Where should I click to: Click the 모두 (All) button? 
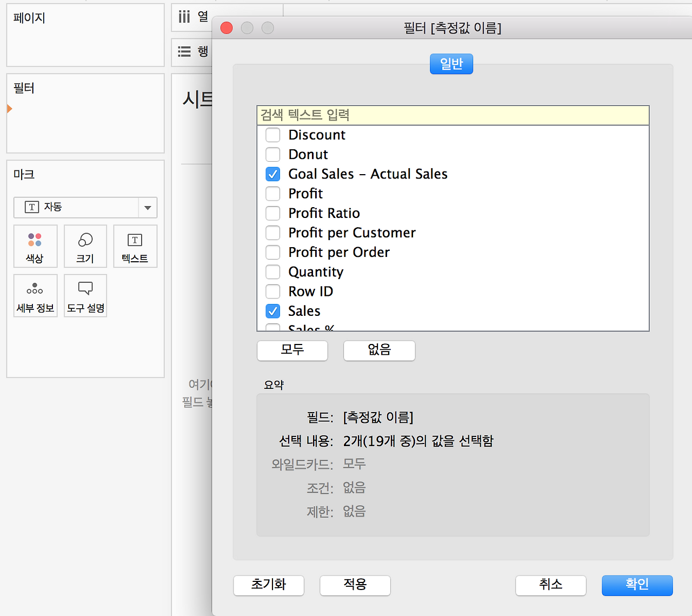292,350
